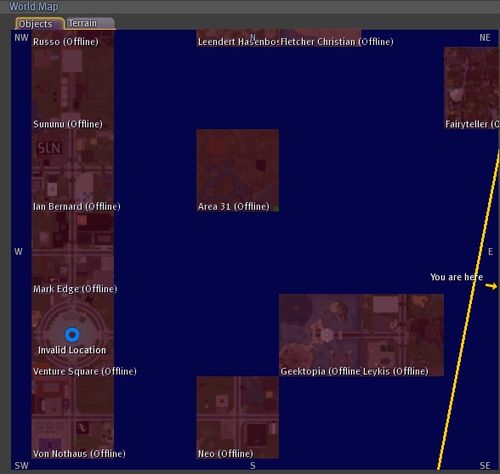Select the Neo region tile
The width and height of the screenshot is (500, 474).
(237, 417)
